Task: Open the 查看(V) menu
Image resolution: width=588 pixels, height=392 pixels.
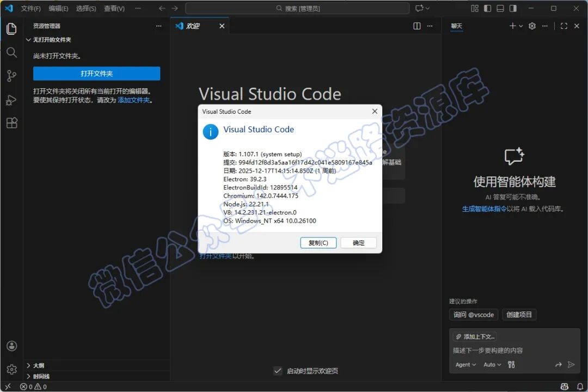Action: pos(114,8)
